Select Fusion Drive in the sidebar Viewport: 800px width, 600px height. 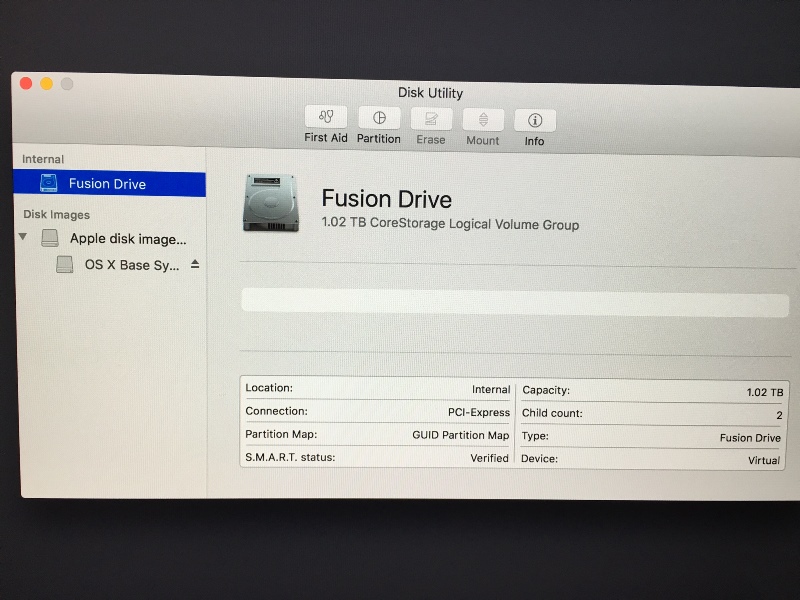[109, 184]
